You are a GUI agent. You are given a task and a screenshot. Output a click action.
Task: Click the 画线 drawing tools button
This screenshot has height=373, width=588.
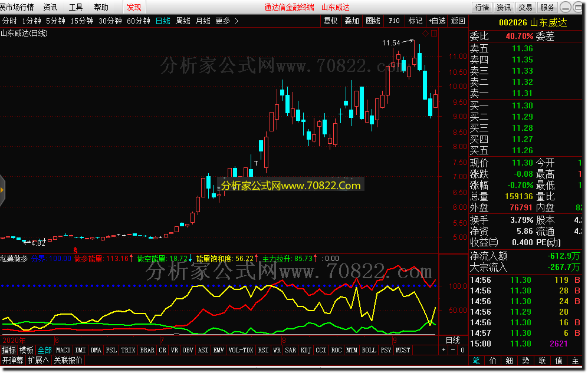tap(373, 21)
